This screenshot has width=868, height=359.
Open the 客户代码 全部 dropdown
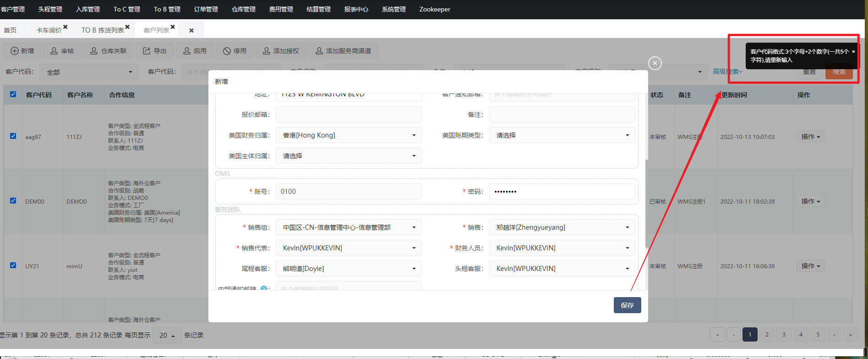pos(89,72)
